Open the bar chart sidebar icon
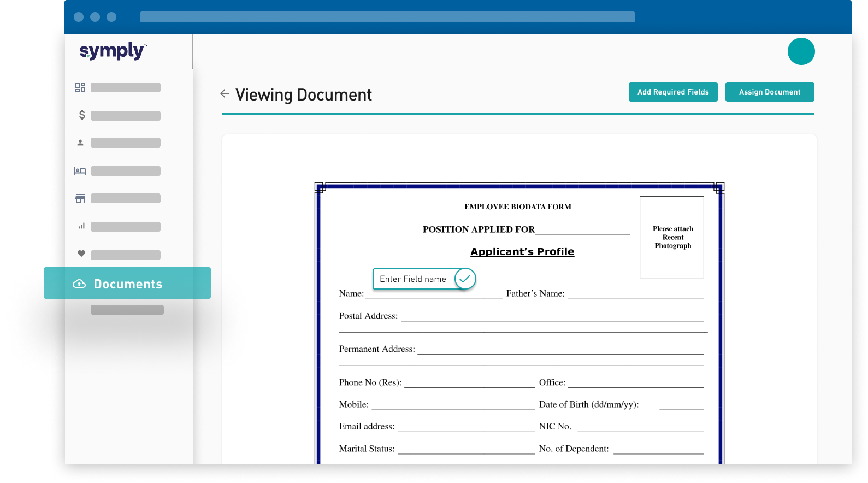Viewport: 868px width, 483px height. [81, 226]
